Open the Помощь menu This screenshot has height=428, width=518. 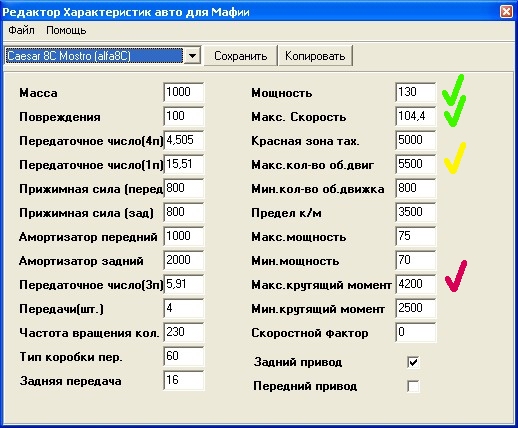coord(66,30)
